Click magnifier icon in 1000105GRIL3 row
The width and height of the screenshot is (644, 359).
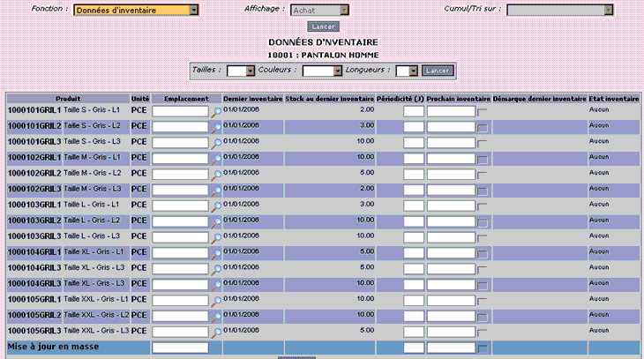216,333
